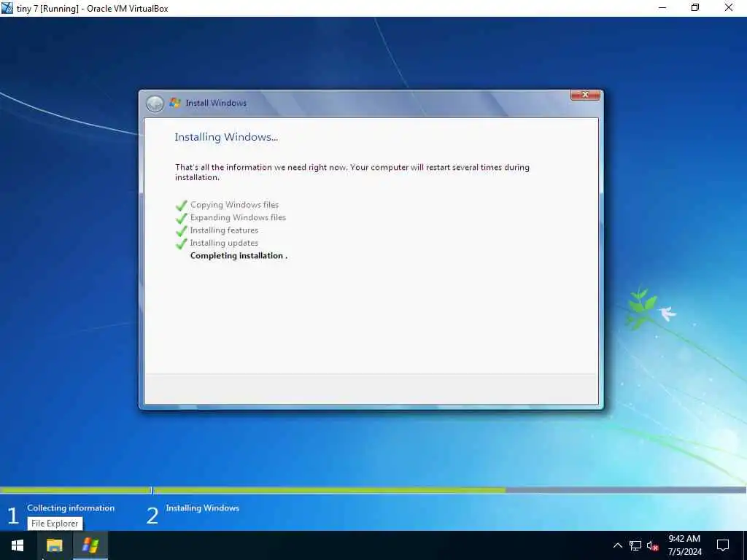
Task: Click the VirtualBox icon in window title
Action: tap(7, 8)
